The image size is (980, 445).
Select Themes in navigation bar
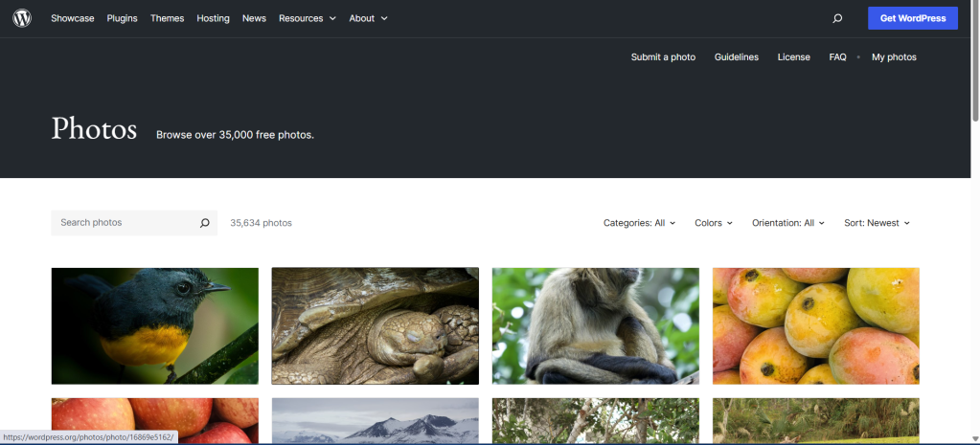[167, 18]
